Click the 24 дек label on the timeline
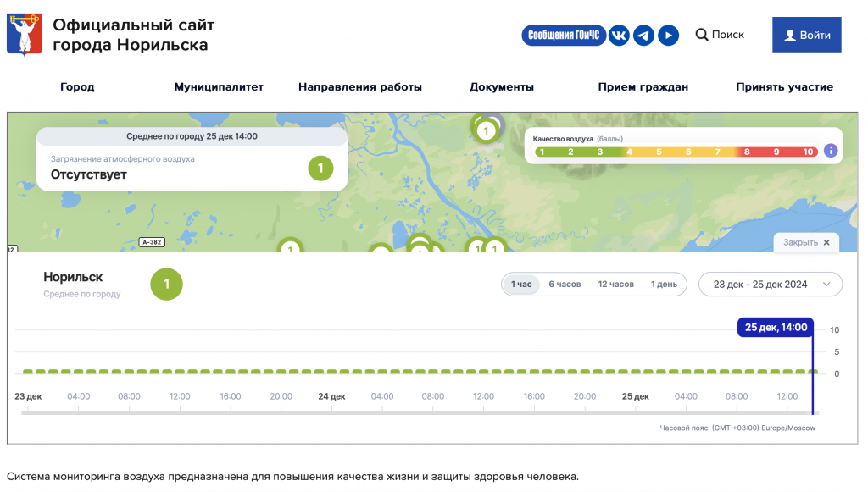Viewport: 868px width, 492px height. (331, 396)
